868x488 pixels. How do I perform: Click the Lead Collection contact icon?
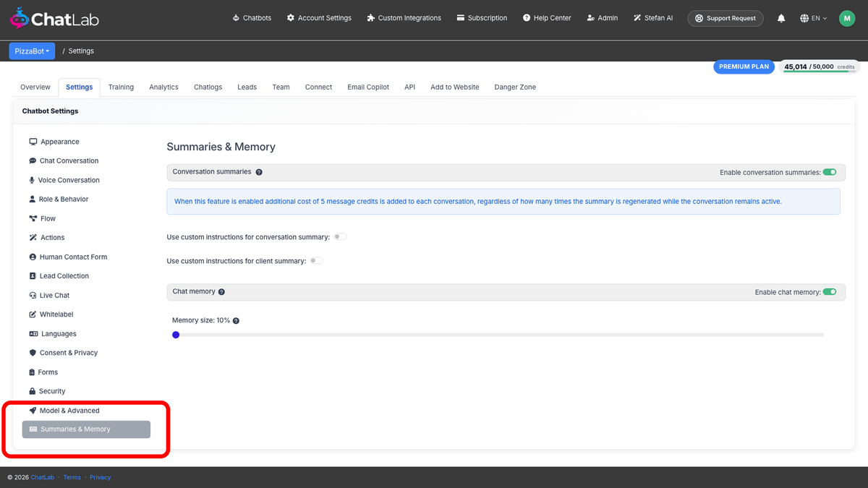coord(33,276)
